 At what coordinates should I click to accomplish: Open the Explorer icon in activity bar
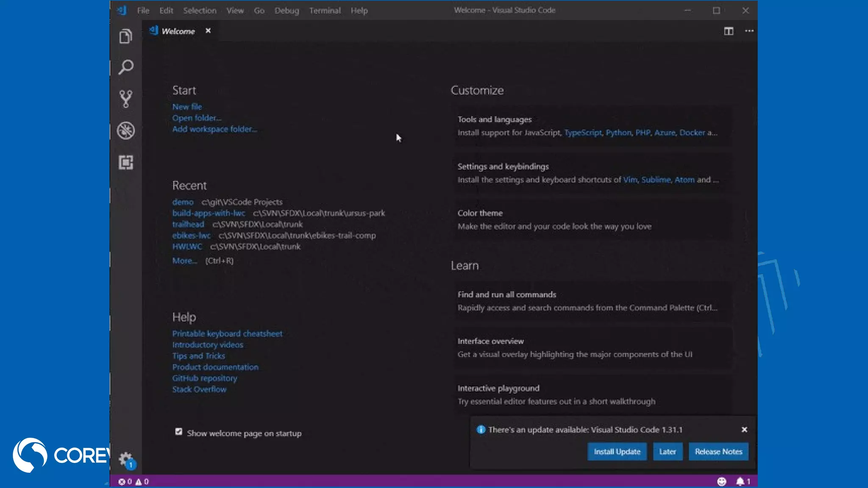tap(125, 36)
